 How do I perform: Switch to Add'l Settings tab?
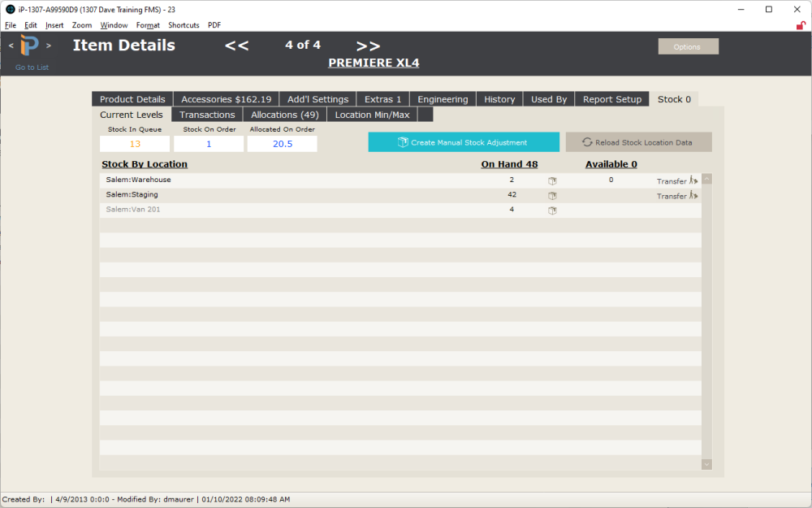317,99
